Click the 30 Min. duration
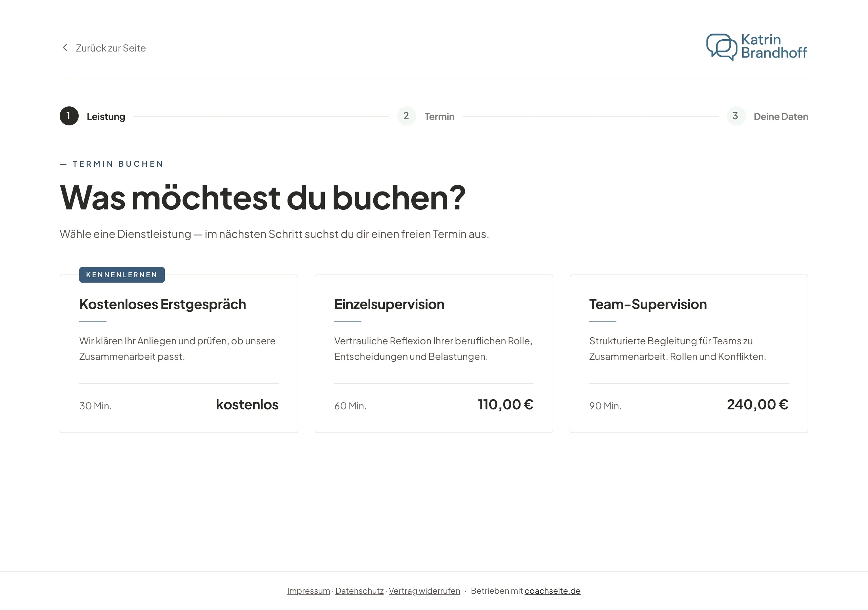This screenshot has width=868, height=610. pyautogui.click(x=95, y=406)
